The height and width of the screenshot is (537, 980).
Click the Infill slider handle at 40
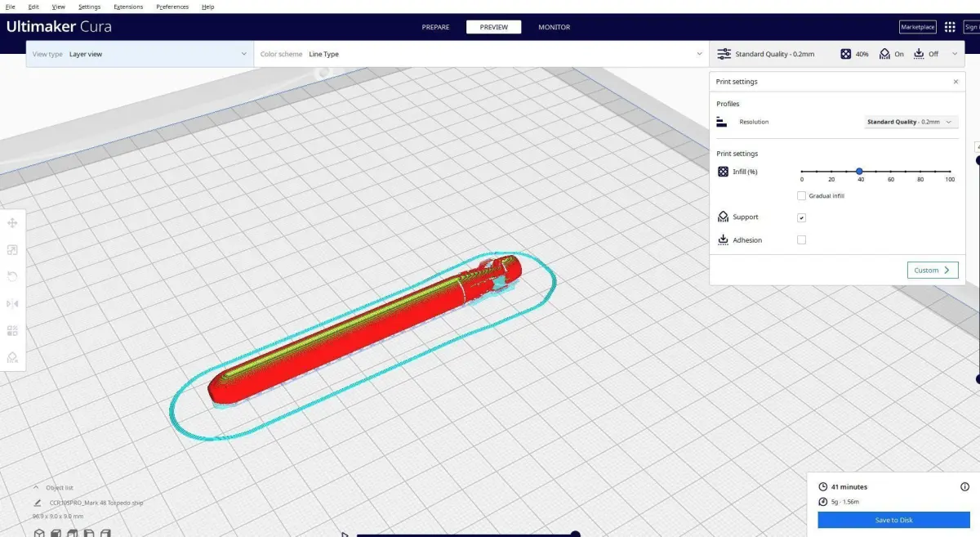coord(860,171)
